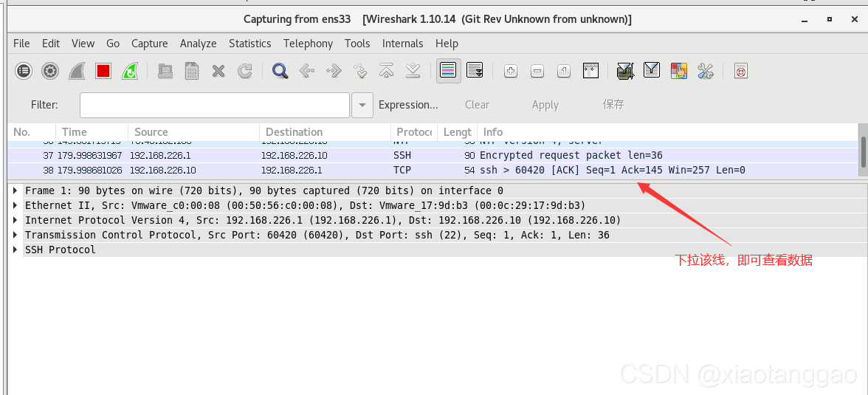Edit capture filter icon
This screenshot has width=868, height=395.
tap(626, 71)
